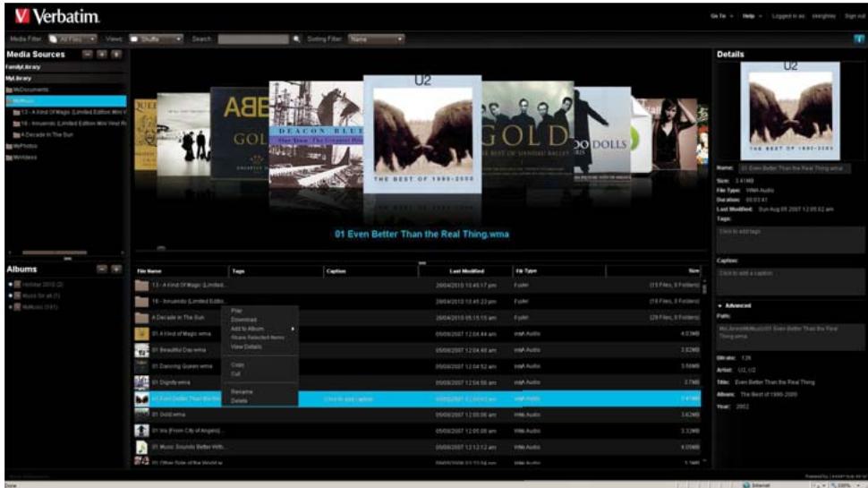Open the Media Filter 'All Files' dropdown
The height and width of the screenshot is (488, 868).
(72, 39)
